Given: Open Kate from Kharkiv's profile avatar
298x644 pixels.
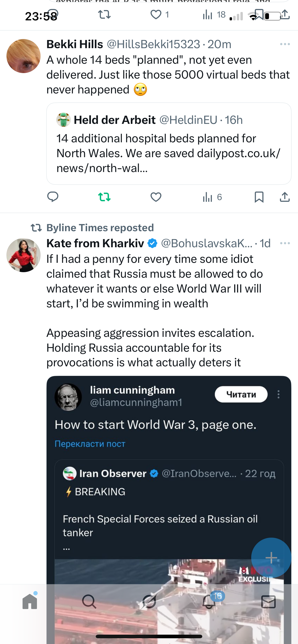Looking at the screenshot, I should click(24, 255).
